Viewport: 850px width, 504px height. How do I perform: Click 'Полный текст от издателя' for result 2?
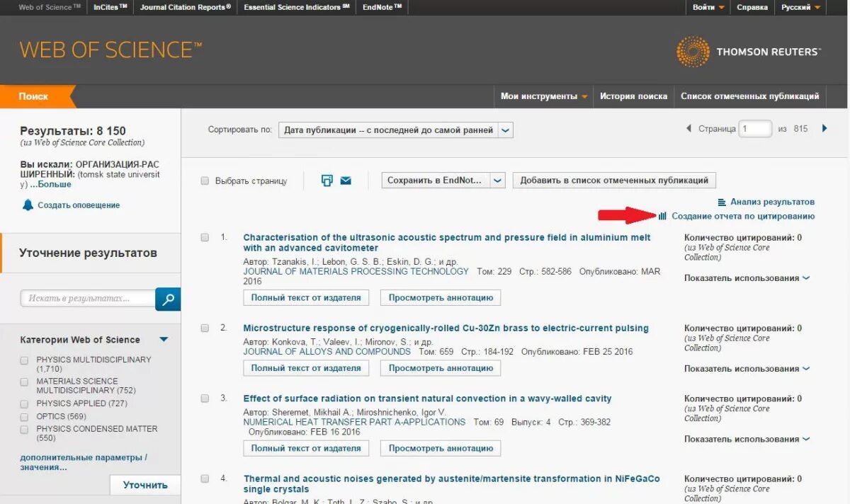pos(306,368)
